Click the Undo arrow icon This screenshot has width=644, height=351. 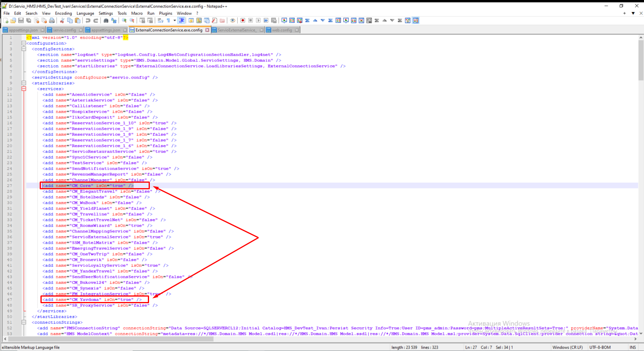[88, 21]
